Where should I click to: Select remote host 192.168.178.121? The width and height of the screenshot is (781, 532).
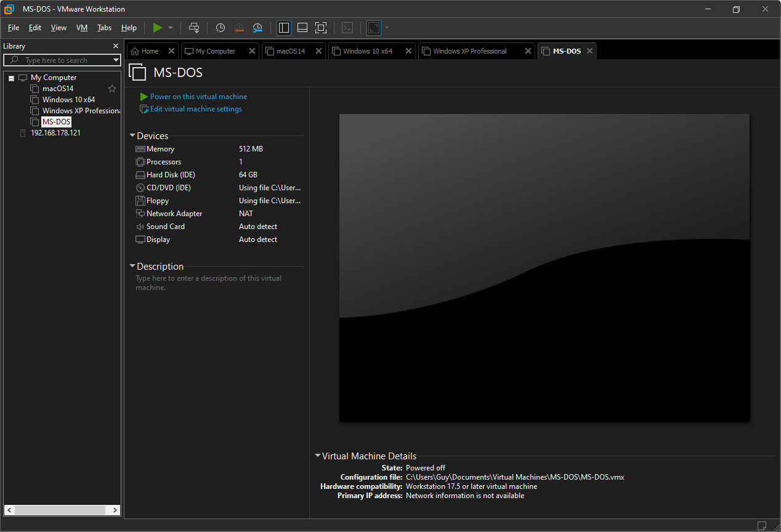tap(55, 133)
